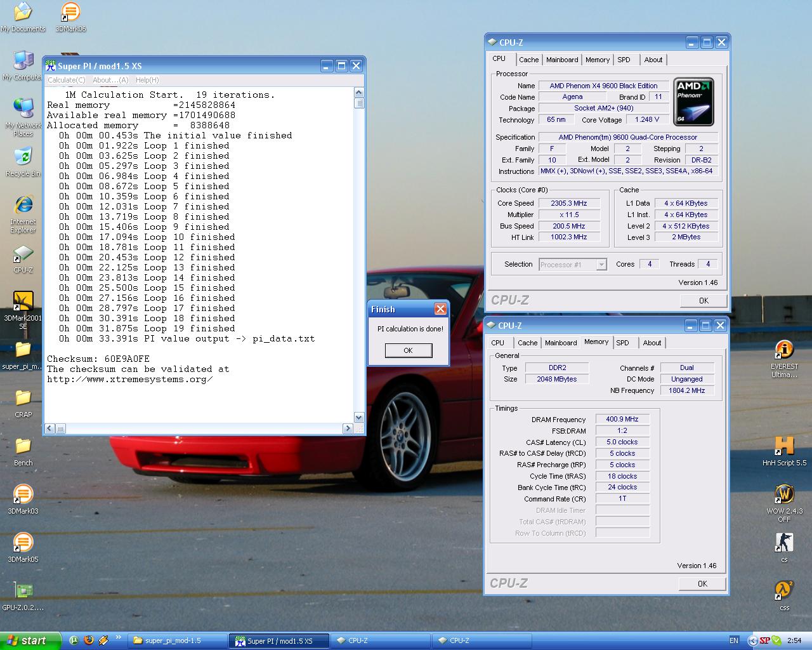This screenshot has height=650, width=812.
Task: Click the Core Voltage value 1.248 V
Action: pyautogui.click(x=647, y=119)
